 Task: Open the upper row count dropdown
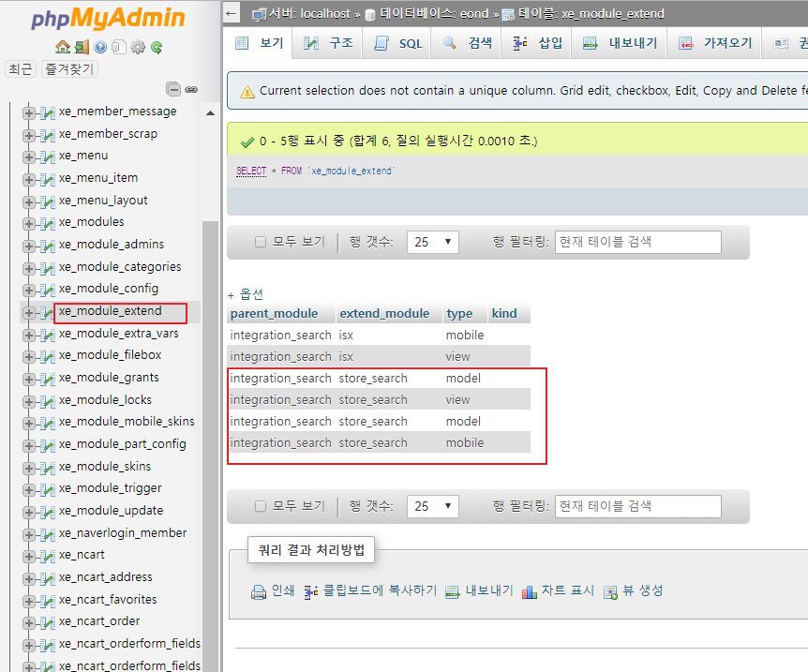click(433, 242)
